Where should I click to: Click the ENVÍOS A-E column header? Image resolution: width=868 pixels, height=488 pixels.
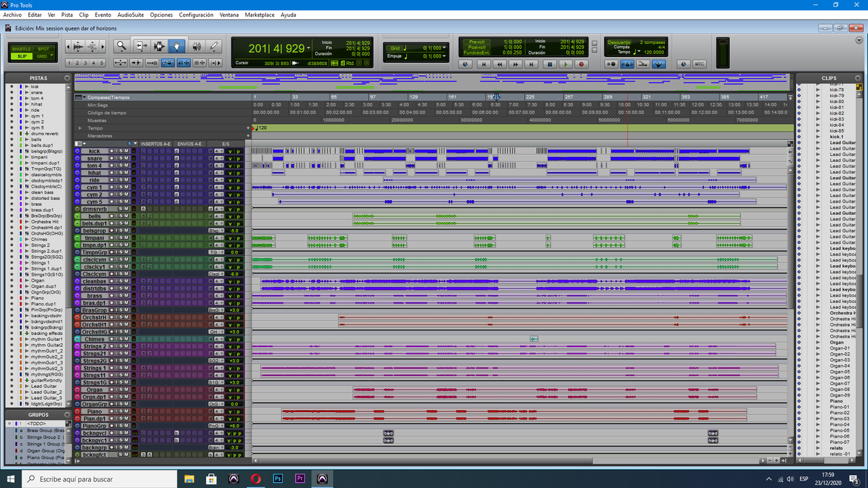tap(189, 144)
